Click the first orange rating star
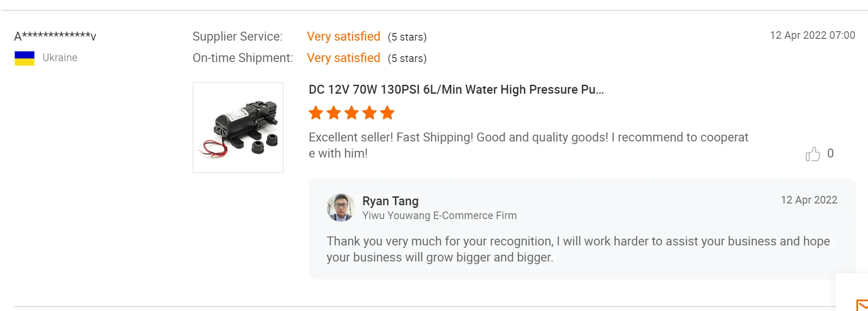The height and width of the screenshot is (311, 868). coord(316,113)
